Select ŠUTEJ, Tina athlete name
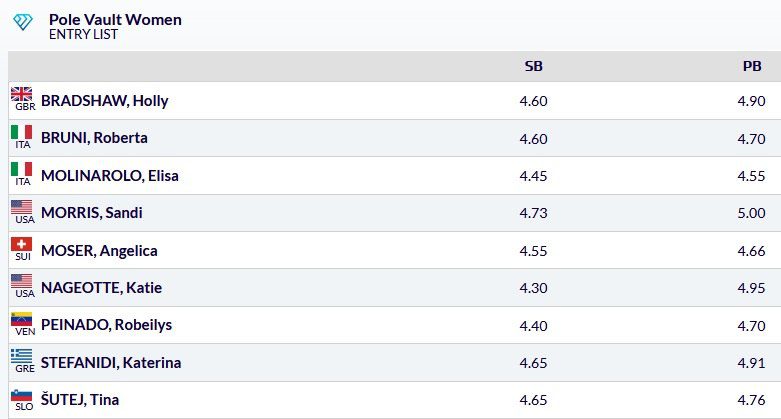Image resolution: width=781 pixels, height=419 pixels. (80, 400)
